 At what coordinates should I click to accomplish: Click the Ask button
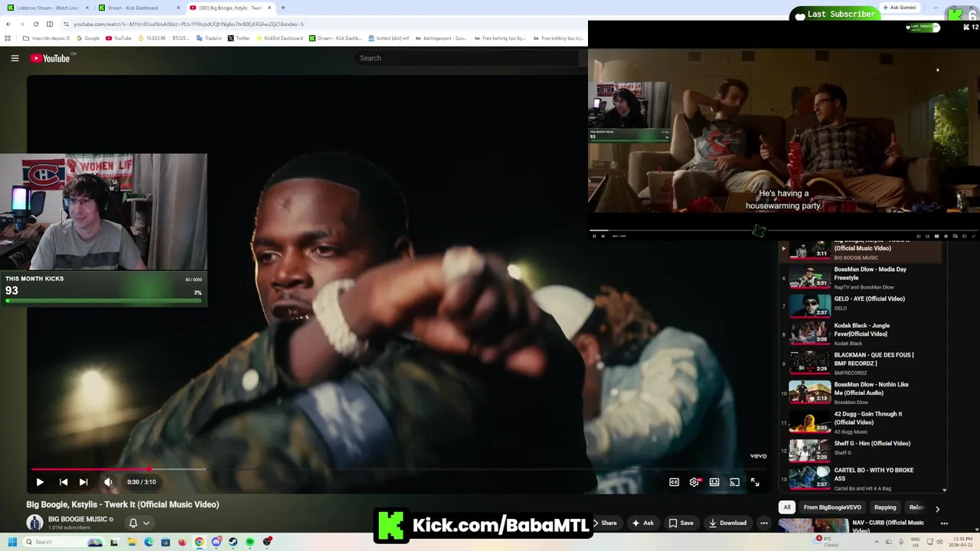[x=642, y=523]
